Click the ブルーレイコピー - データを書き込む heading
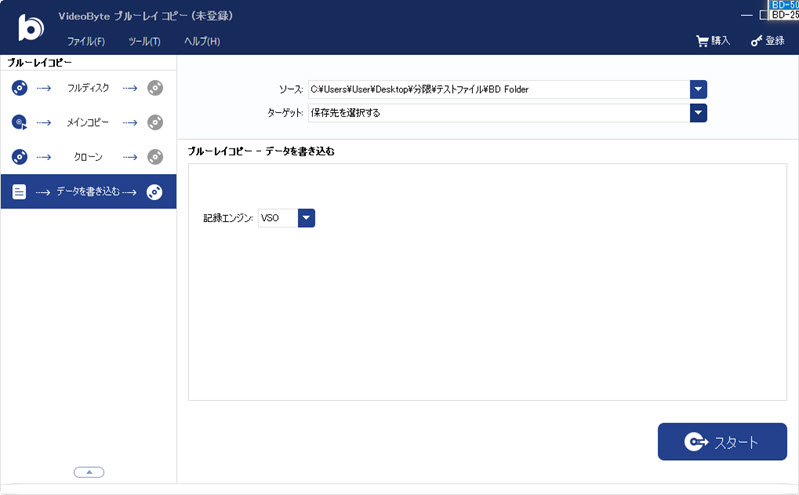 [x=261, y=151]
